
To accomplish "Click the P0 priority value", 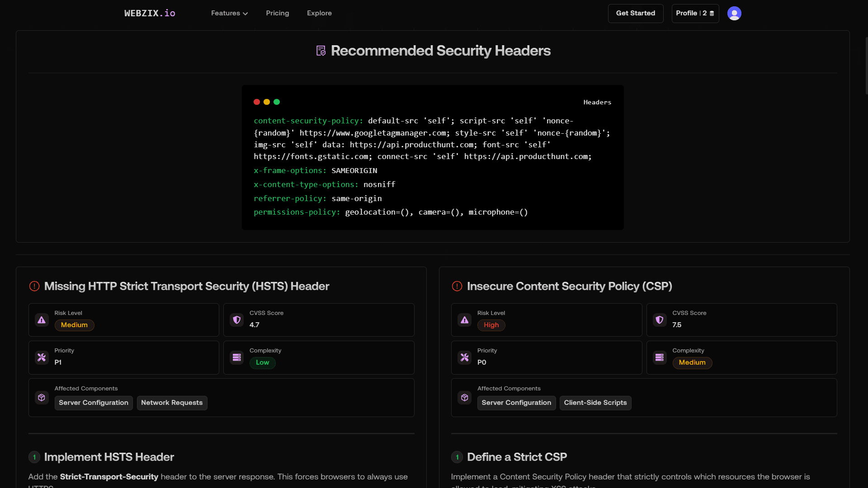I will [x=482, y=362].
